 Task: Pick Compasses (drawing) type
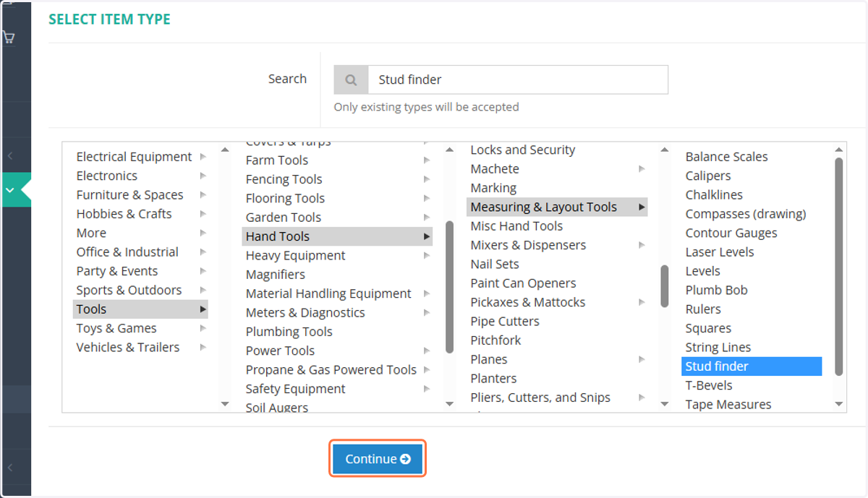(746, 214)
